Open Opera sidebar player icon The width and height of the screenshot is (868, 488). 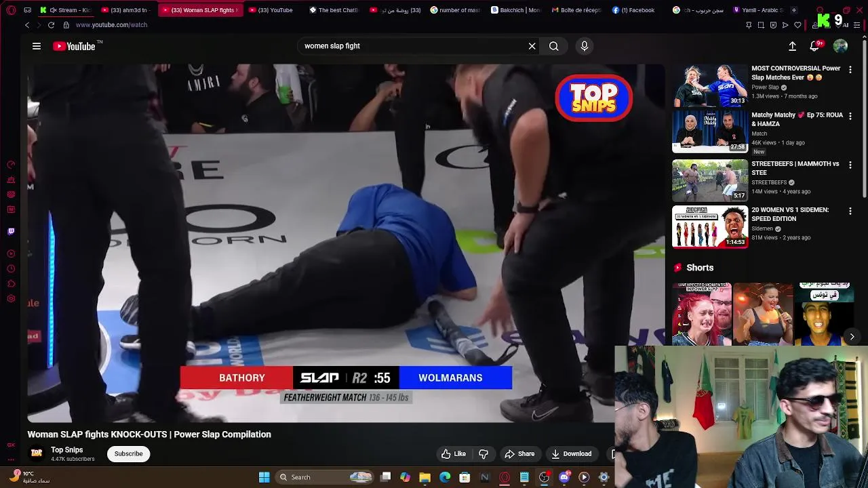[x=11, y=254]
